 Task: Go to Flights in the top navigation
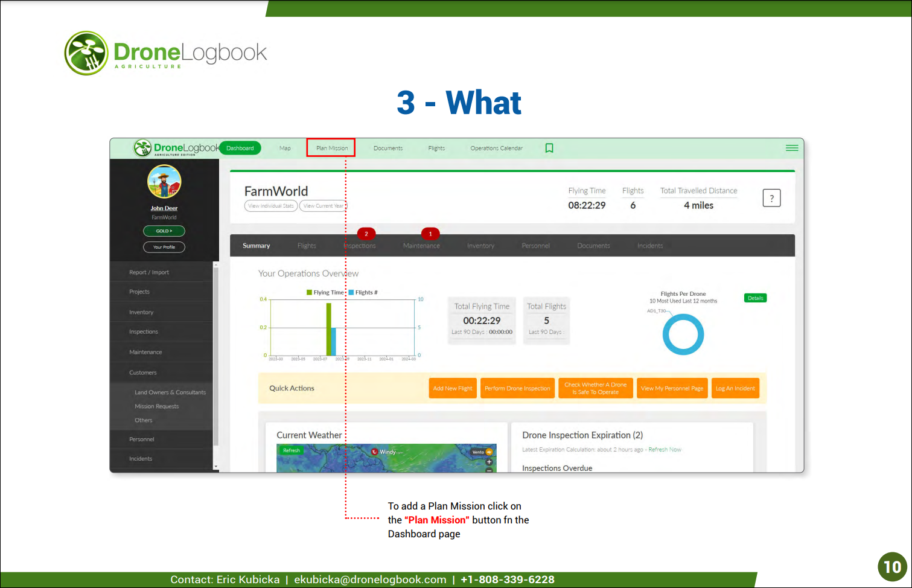tap(436, 148)
